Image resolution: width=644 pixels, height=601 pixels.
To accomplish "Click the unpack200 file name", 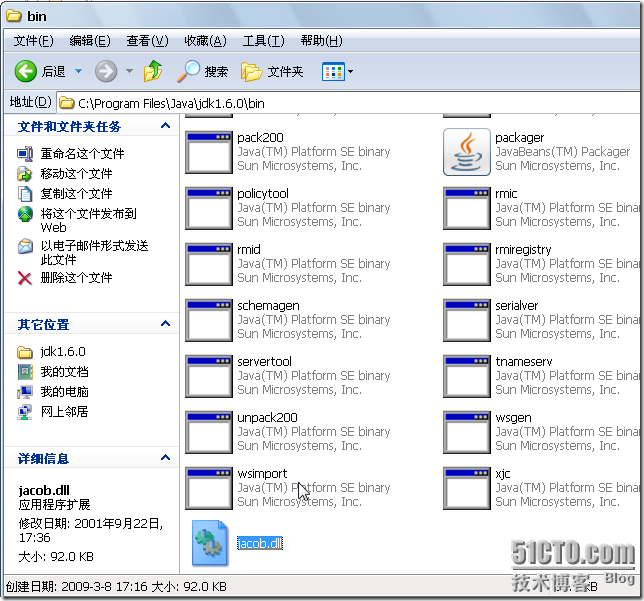I will (267, 417).
